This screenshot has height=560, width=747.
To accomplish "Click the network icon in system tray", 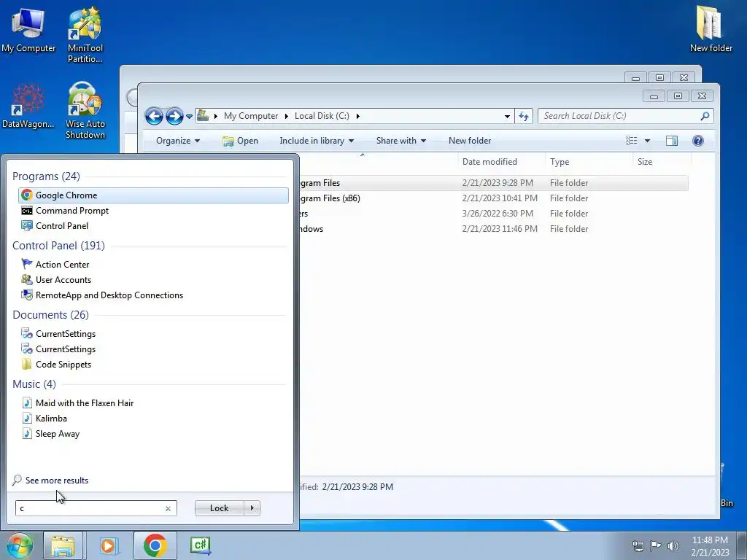I will tap(638, 546).
